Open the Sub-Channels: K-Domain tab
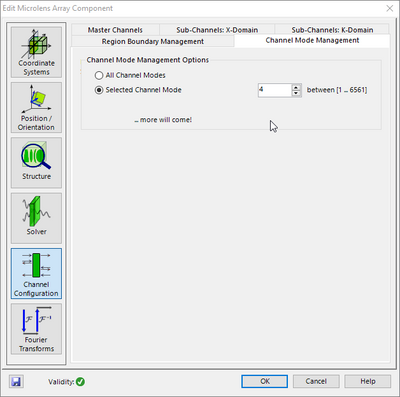This screenshot has height=397, width=400. tap(332, 30)
